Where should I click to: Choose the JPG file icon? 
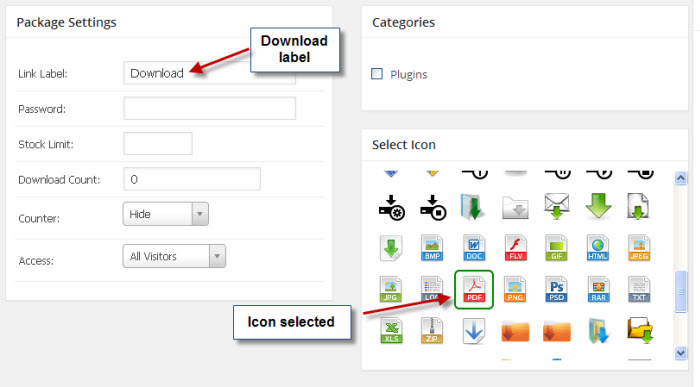pyautogui.click(x=391, y=289)
